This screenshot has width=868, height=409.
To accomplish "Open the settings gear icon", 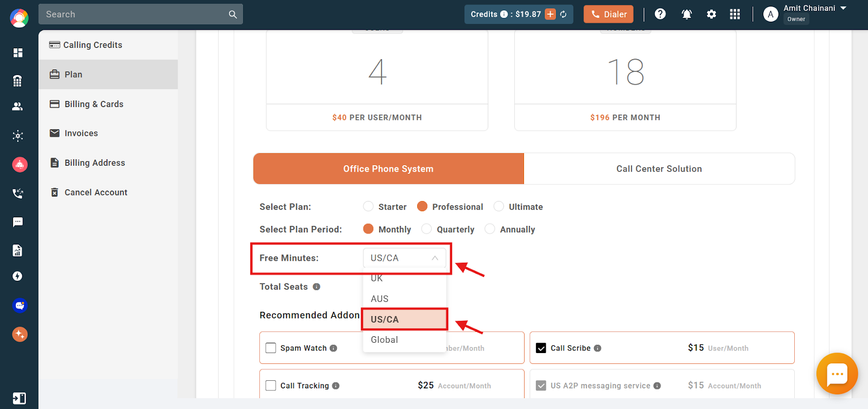I will [711, 14].
